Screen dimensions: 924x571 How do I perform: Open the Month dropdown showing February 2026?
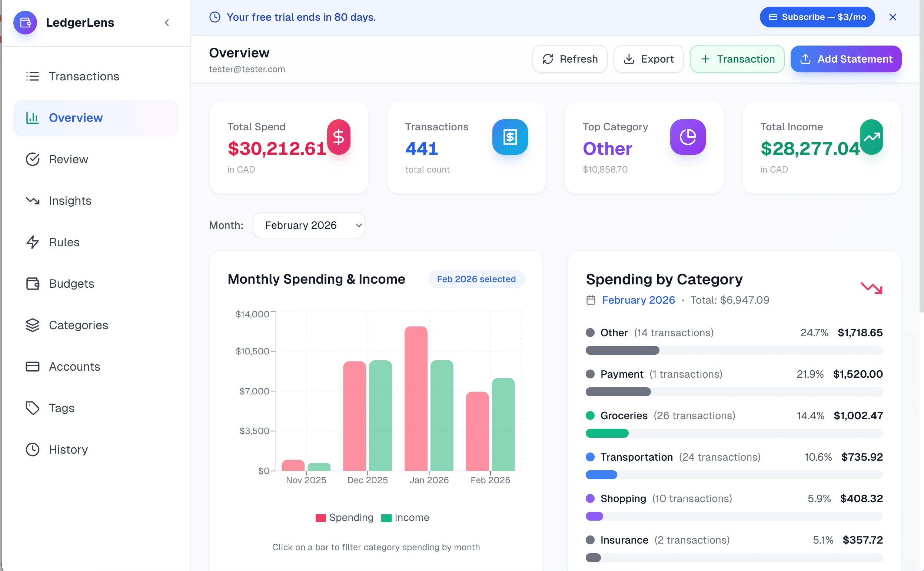(309, 225)
